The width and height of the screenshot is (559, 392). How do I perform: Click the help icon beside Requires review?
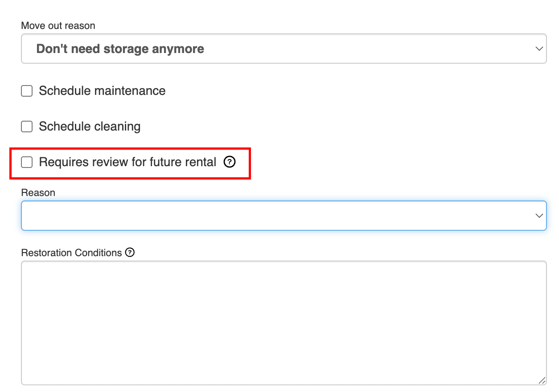pyautogui.click(x=229, y=162)
